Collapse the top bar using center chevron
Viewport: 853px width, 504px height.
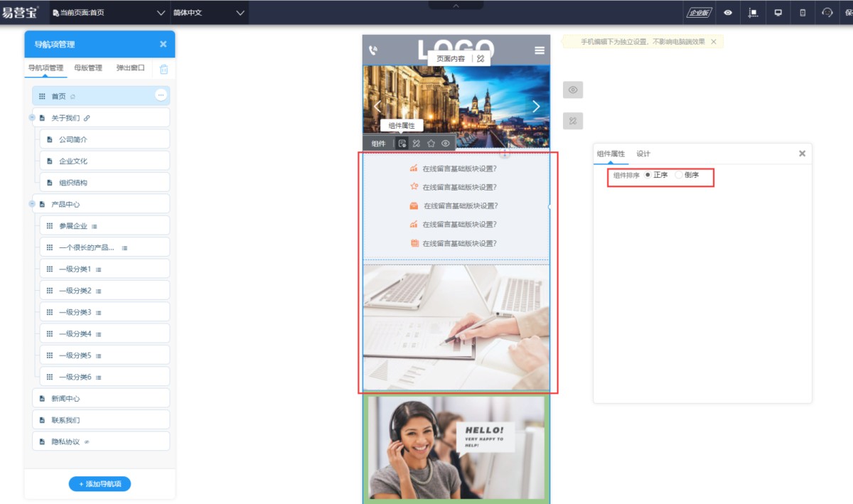pos(456,5)
